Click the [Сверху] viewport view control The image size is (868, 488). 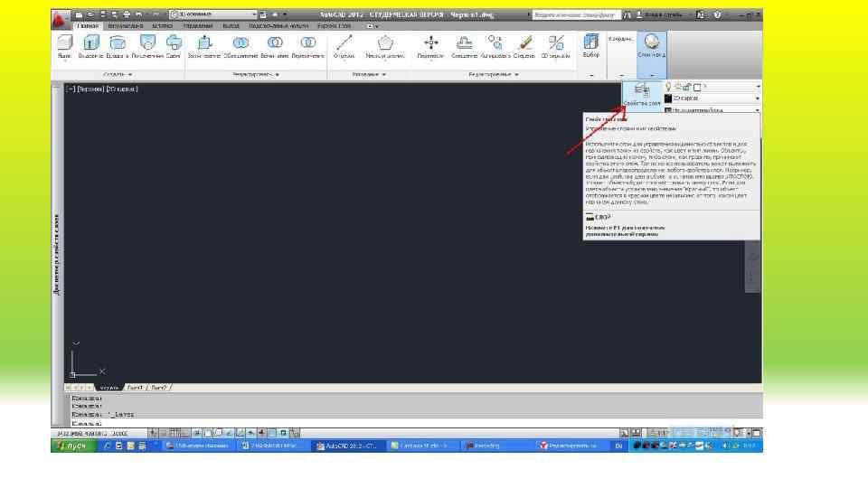tap(90, 89)
